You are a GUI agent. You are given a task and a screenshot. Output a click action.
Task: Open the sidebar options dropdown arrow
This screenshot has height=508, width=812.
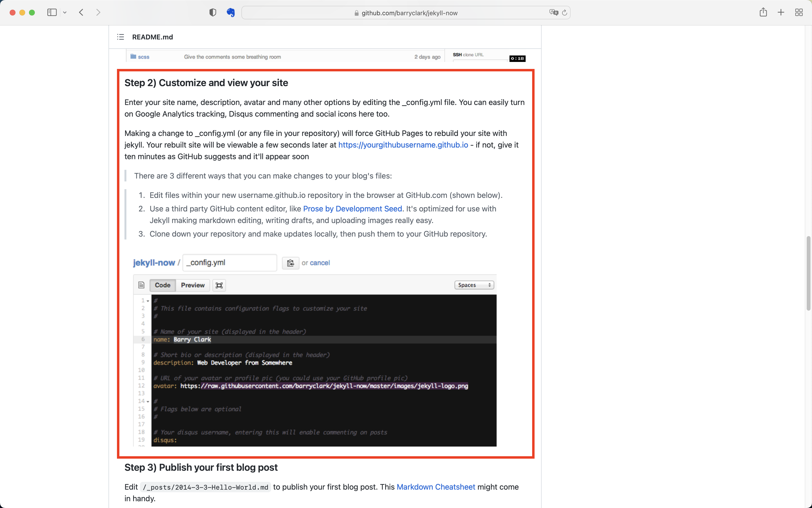click(65, 12)
